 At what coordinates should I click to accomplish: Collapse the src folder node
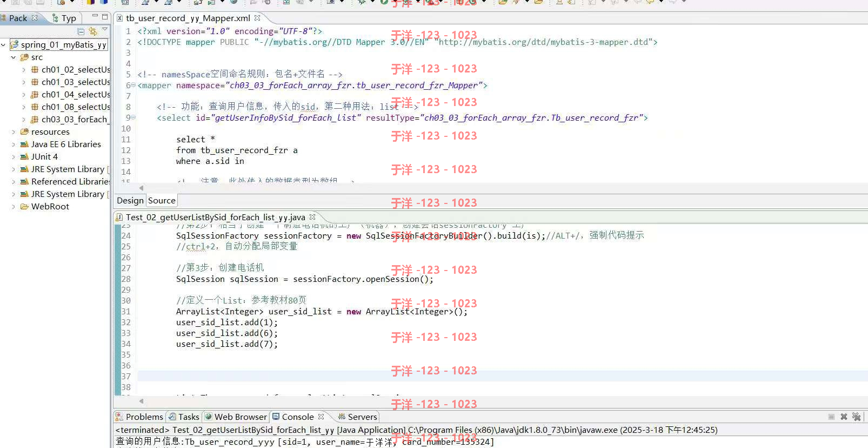[x=14, y=57]
